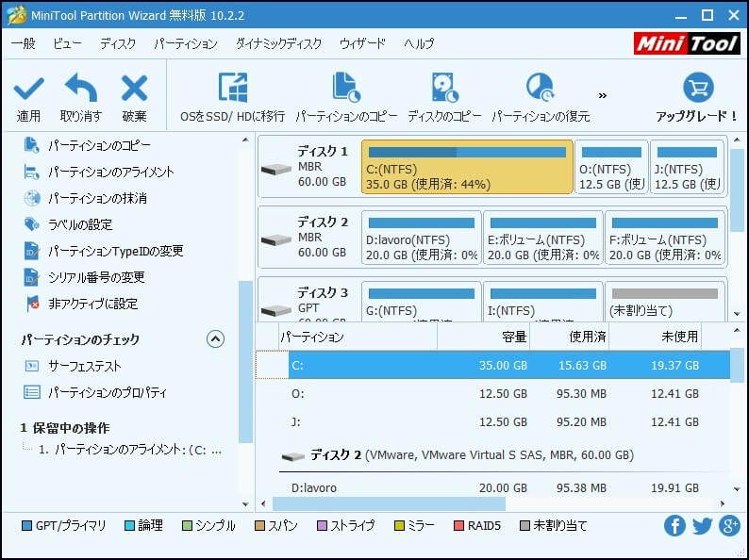Select the O:(NTFS) partition block on disk 1
Image resolution: width=749 pixels, height=560 pixels.
[x=611, y=167]
